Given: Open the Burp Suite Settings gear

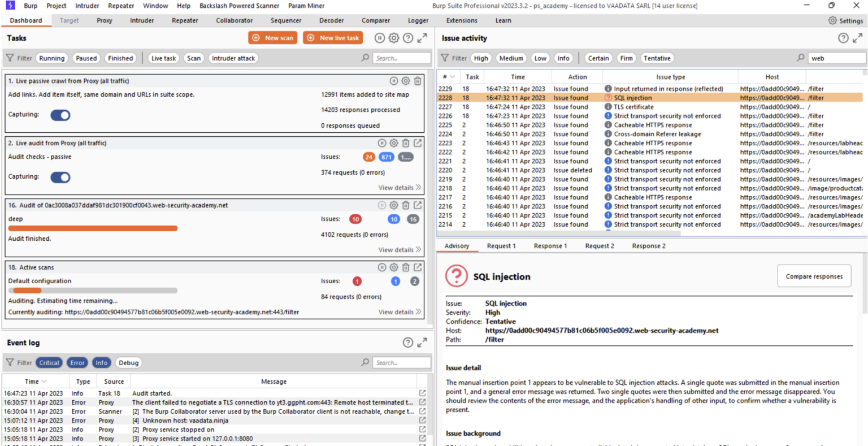Looking at the screenshot, I should [x=832, y=20].
